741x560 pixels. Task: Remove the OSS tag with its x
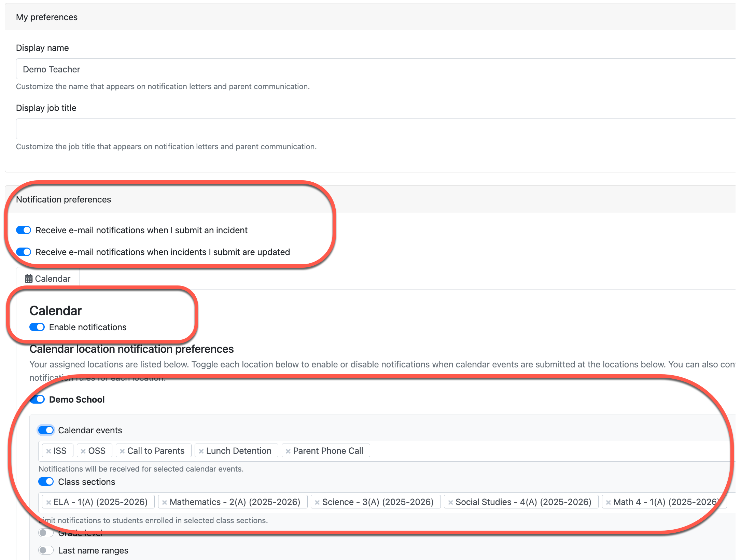83,451
